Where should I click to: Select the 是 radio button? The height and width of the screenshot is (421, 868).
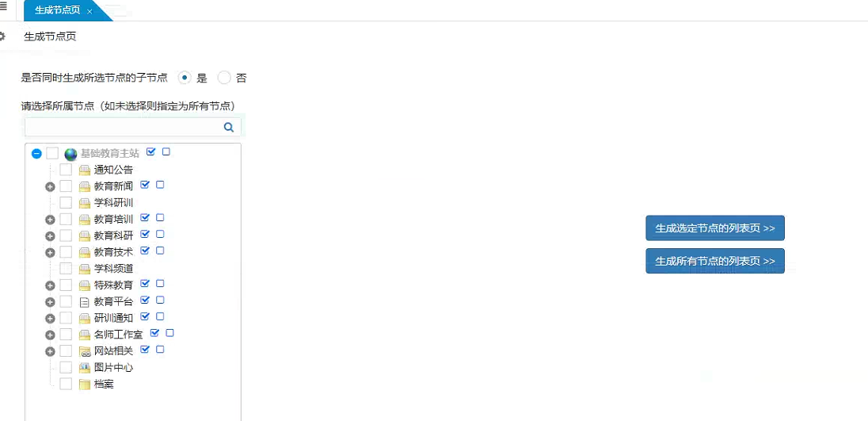tap(185, 78)
